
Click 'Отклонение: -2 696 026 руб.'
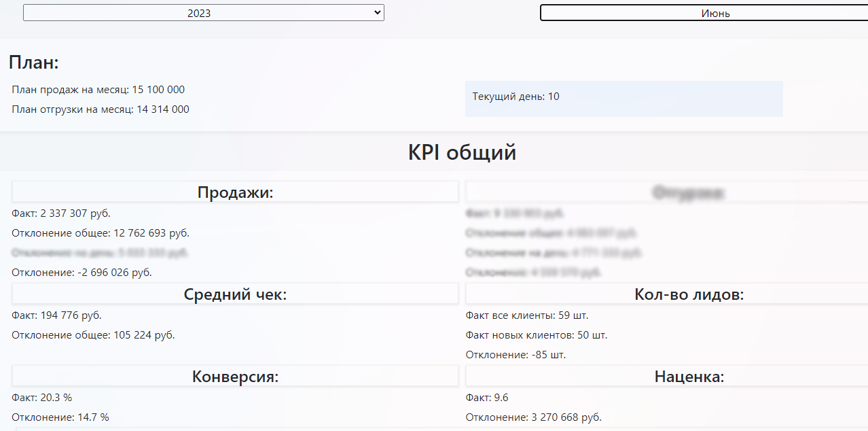[82, 273]
